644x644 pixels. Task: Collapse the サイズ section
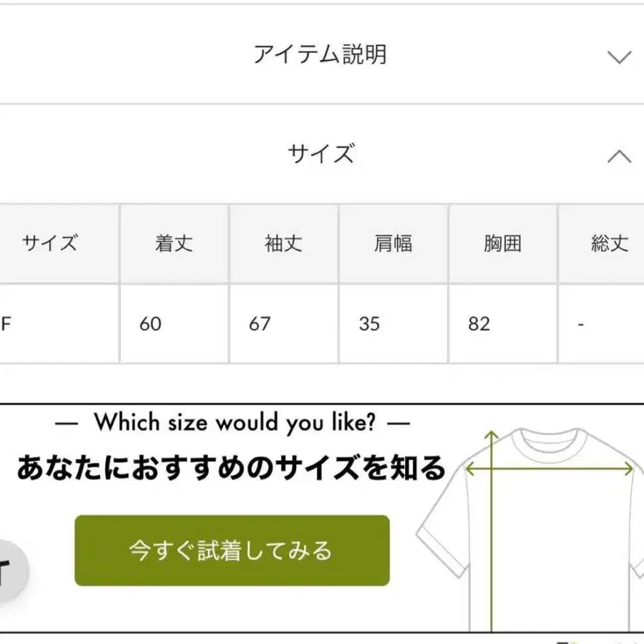point(322,152)
